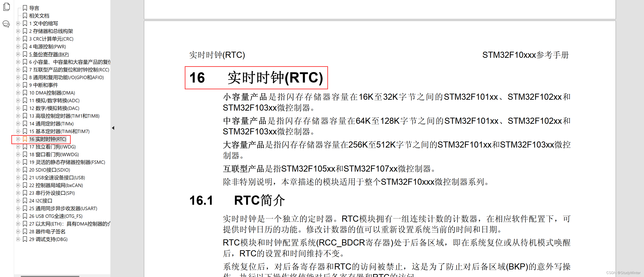
Task: Click bookmark icon of 4 电源控制(PWR)
Action: [x=25, y=46]
